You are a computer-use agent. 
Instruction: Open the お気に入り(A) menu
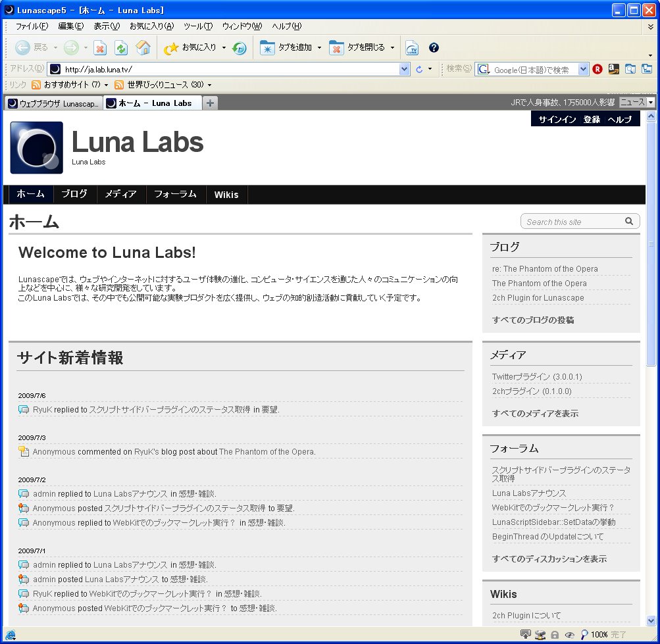tap(151, 26)
